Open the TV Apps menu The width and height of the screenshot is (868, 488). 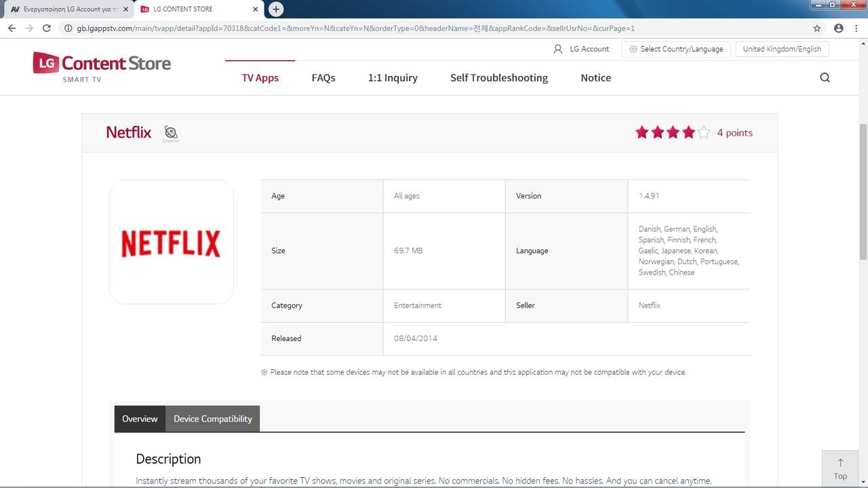tap(260, 78)
